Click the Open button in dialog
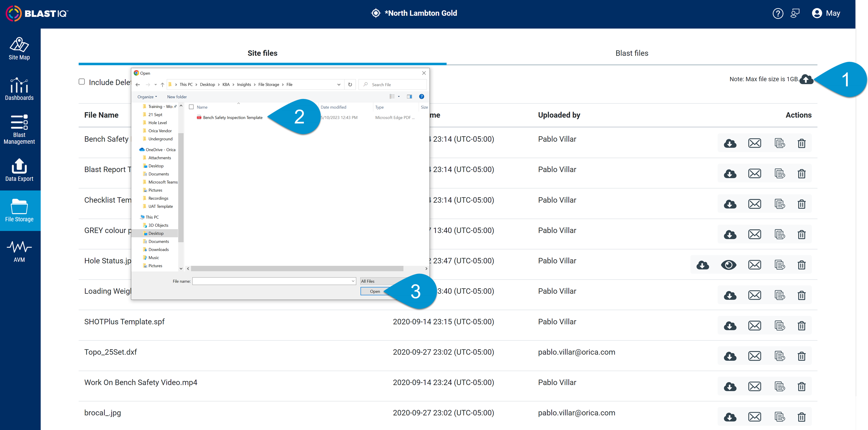Image resolution: width=868 pixels, height=430 pixels. coord(375,291)
